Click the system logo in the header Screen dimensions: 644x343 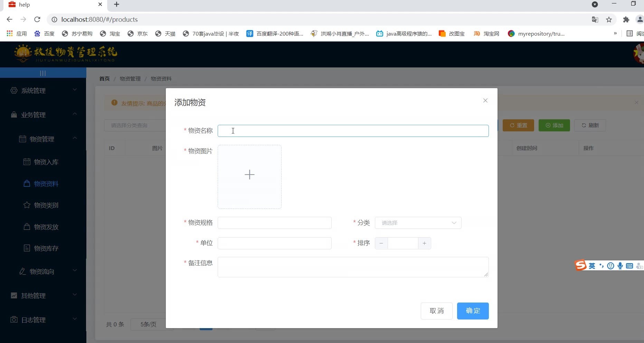click(x=66, y=54)
